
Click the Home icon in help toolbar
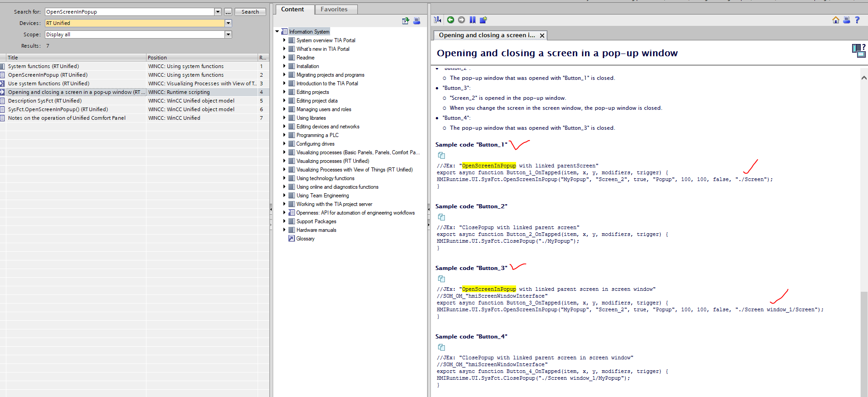click(836, 20)
